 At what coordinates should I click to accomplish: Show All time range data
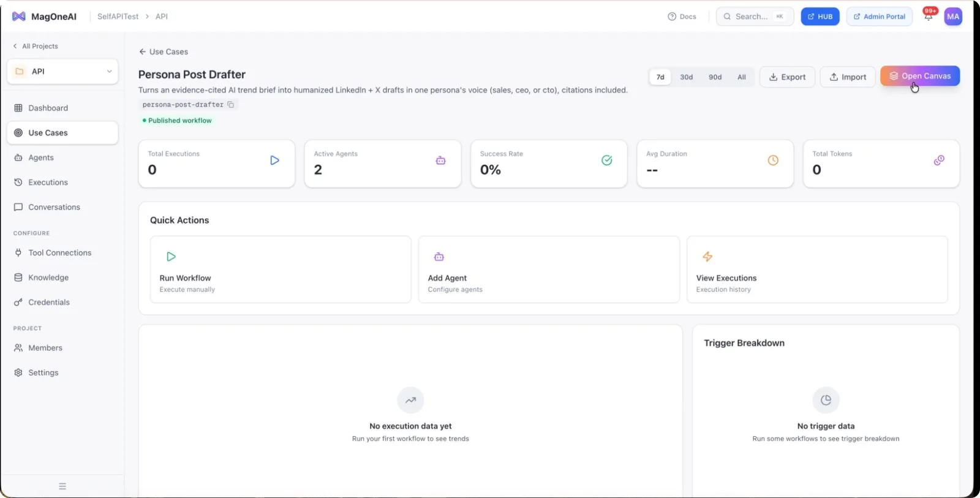[x=742, y=77]
